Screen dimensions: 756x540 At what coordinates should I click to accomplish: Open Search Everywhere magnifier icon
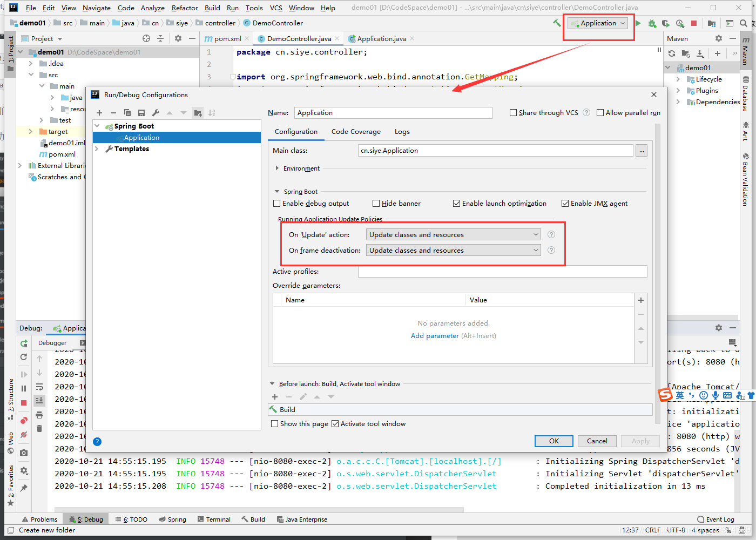pyautogui.click(x=744, y=23)
